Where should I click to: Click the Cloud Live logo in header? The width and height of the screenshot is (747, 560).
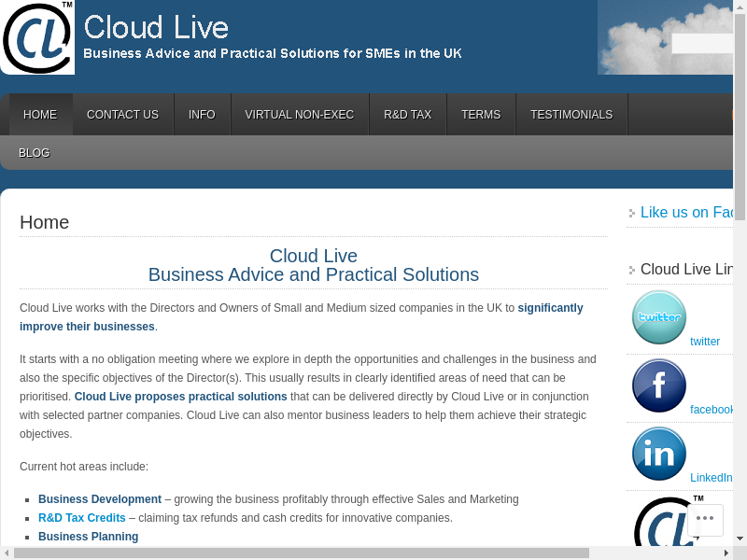37,37
